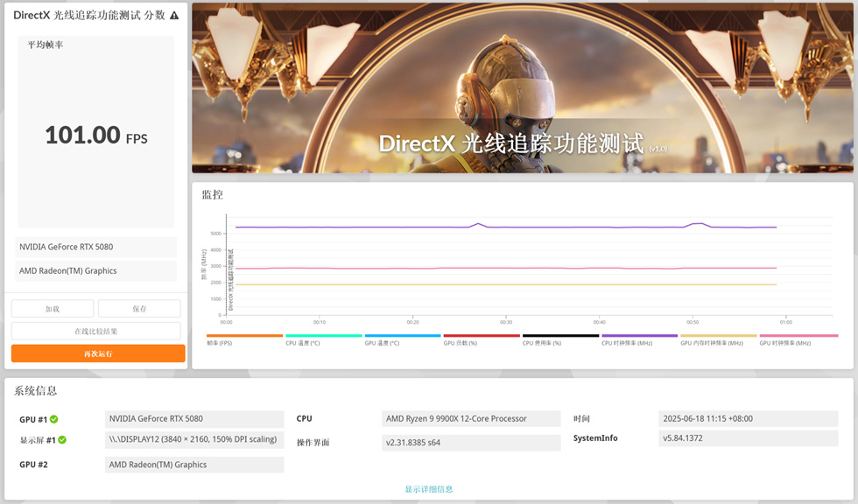858x504 pixels.
Task: Click the 系统信息 heading
Action: [36, 391]
